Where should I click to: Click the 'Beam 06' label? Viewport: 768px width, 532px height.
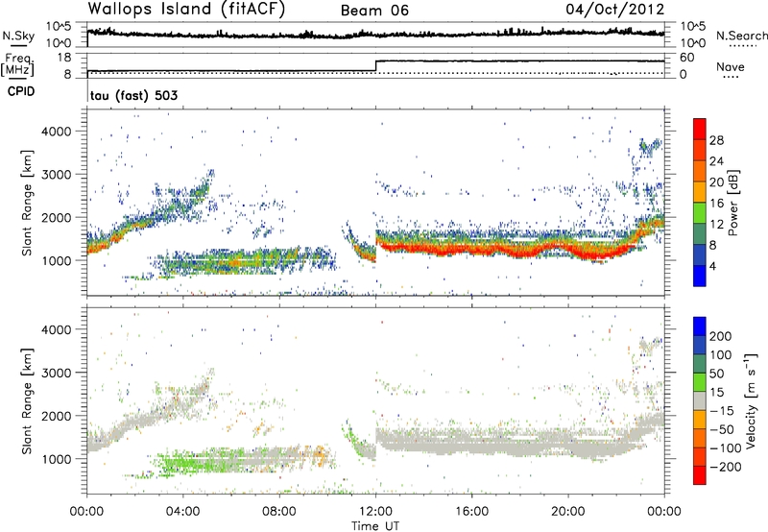pyautogui.click(x=374, y=11)
